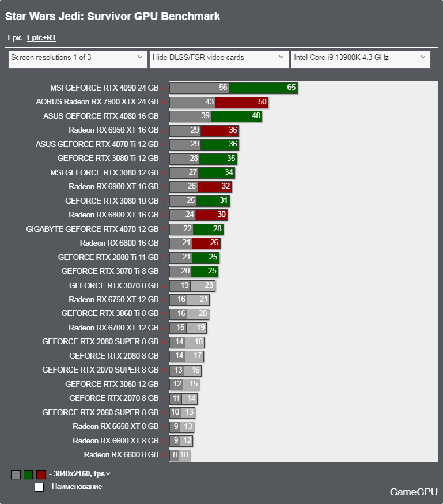Click the red 50 fps bar of RX 7900 XTX

[242, 102]
